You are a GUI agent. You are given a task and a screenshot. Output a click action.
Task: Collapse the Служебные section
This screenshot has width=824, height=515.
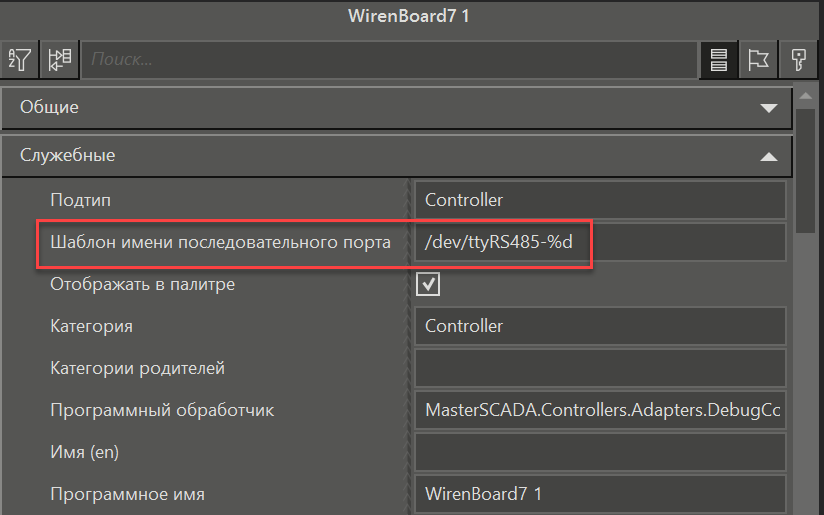tap(397, 156)
